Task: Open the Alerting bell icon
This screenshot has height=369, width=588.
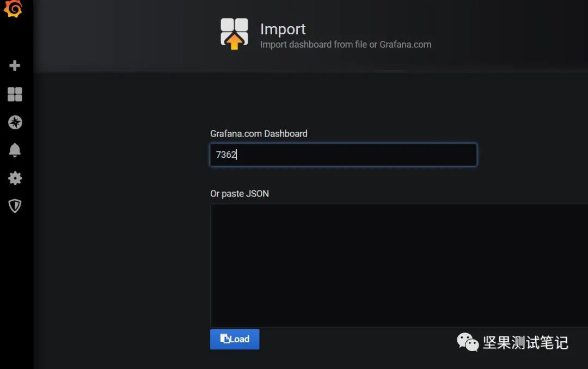Action: [15, 150]
